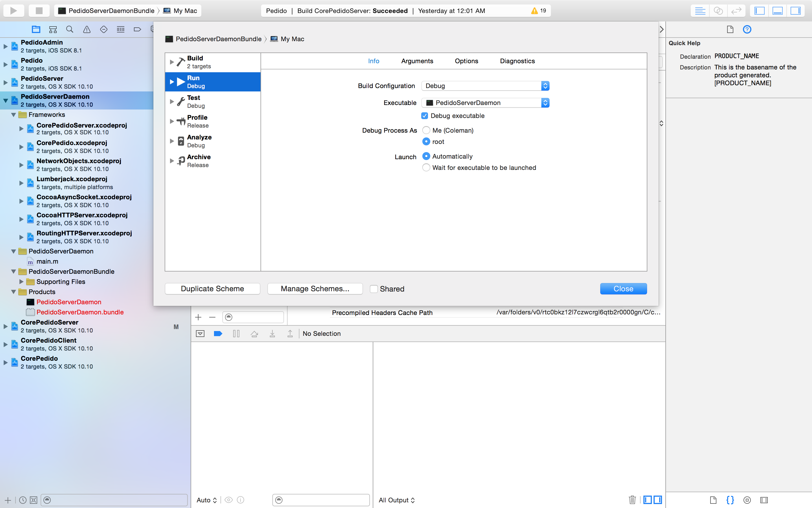The width and height of the screenshot is (812, 508).
Task: Select the 'root' radio button
Action: 426,141
